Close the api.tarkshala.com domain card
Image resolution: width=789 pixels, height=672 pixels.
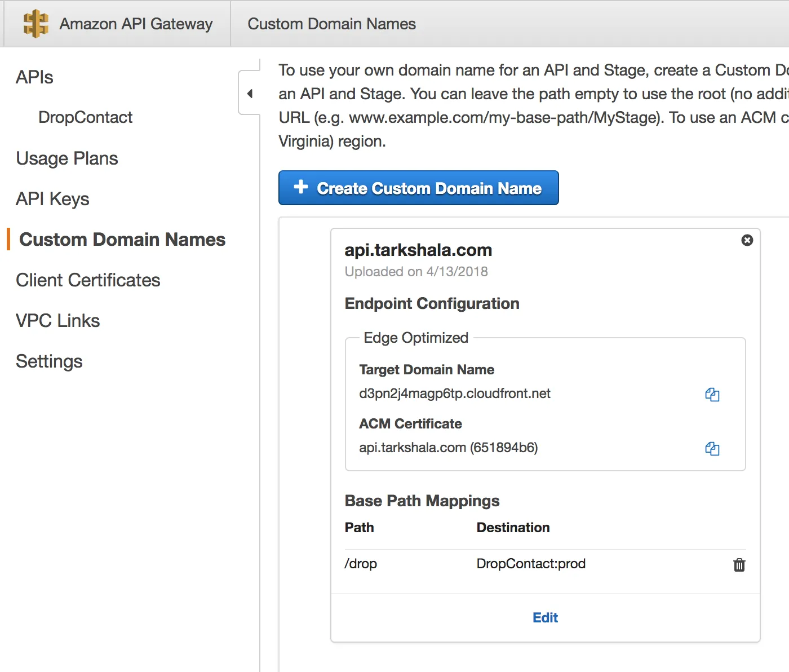[747, 240]
